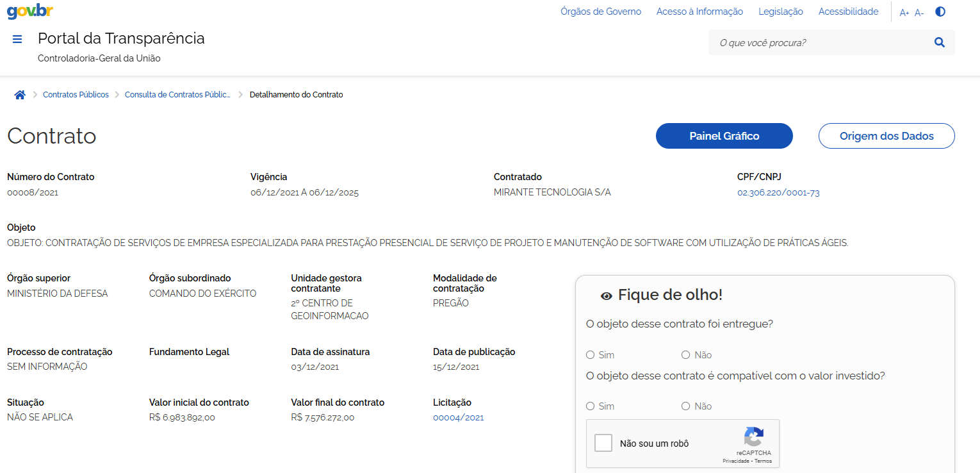The image size is (980, 473).
Task: Click the Origem dos Dados button
Action: coord(886,136)
